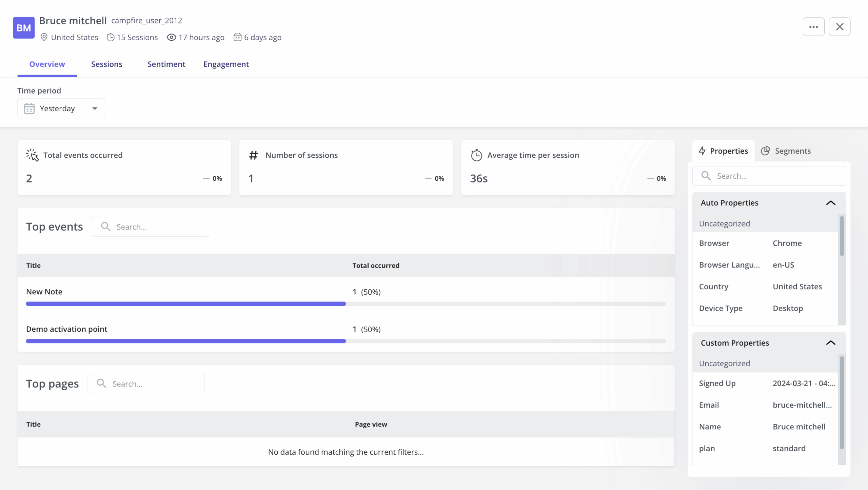868x490 pixels.
Task: Click the clock icon on Average time per session card
Action: (x=477, y=155)
